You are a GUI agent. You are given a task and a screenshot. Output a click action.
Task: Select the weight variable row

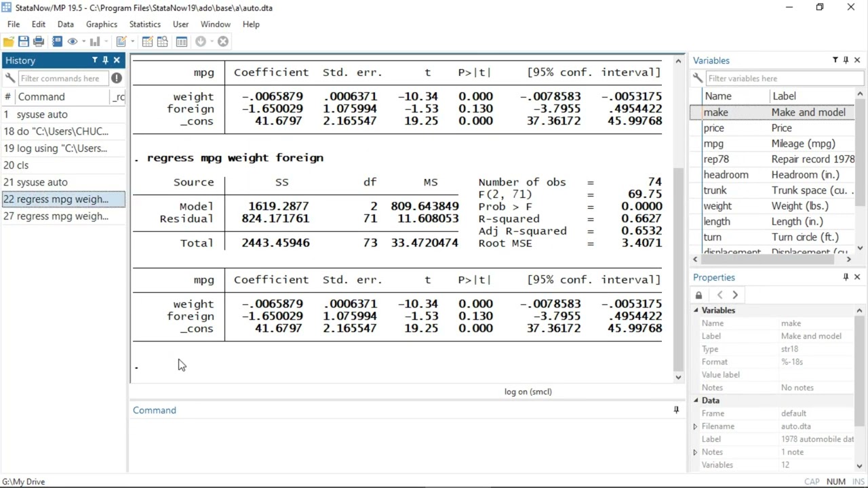click(772, 206)
